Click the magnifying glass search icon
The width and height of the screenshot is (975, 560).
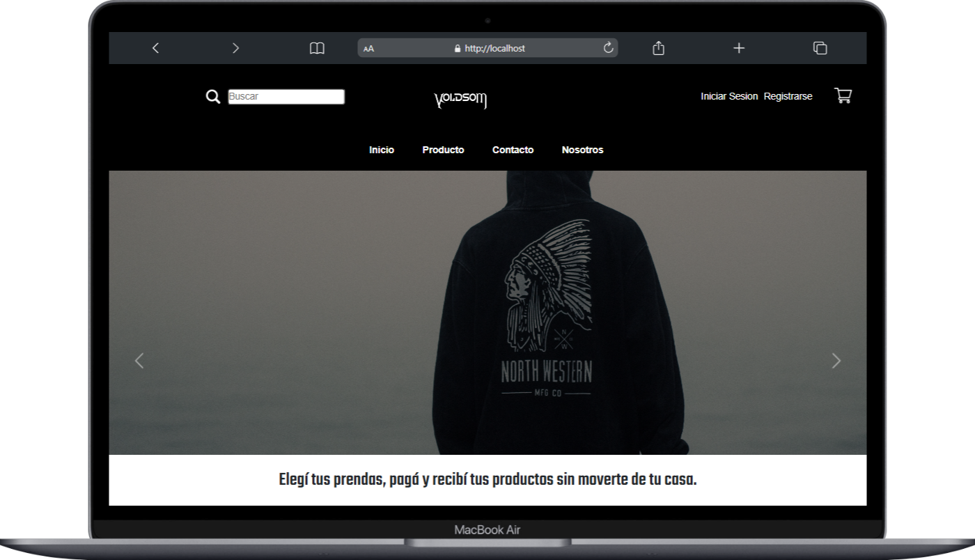pos(213,97)
